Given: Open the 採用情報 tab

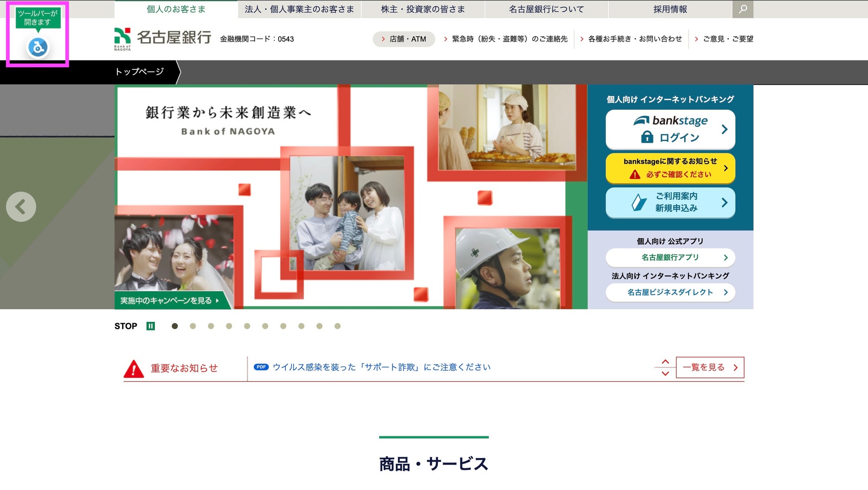Looking at the screenshot, I should pos(670,9).
